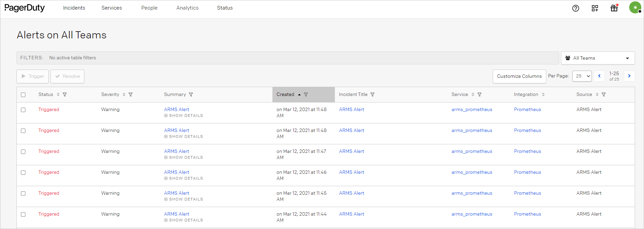Click 'on Mar 12, 2021 at 11:44 AM' cell

[302, 217]
